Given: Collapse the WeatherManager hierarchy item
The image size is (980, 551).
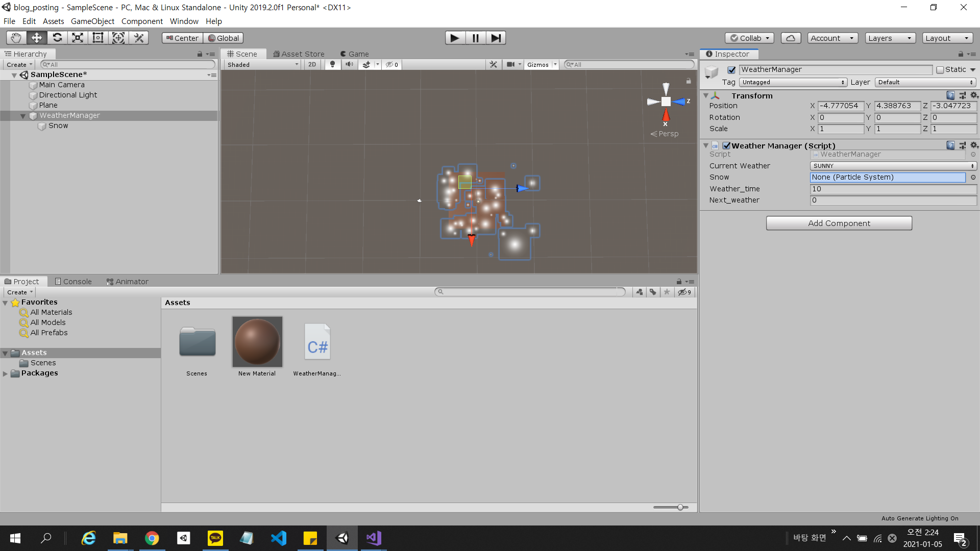Looking at the screenshot, I should click(23, 116).
